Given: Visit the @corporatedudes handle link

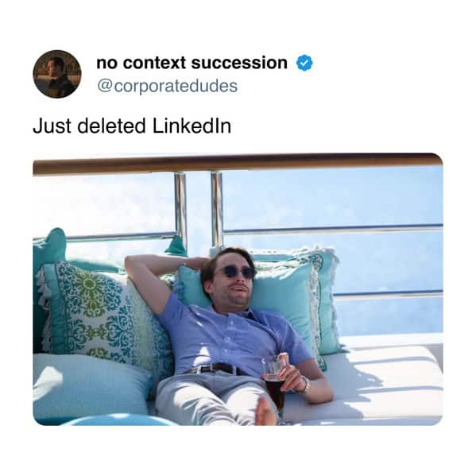Looking at the screenshot, I should pos(167,86).
